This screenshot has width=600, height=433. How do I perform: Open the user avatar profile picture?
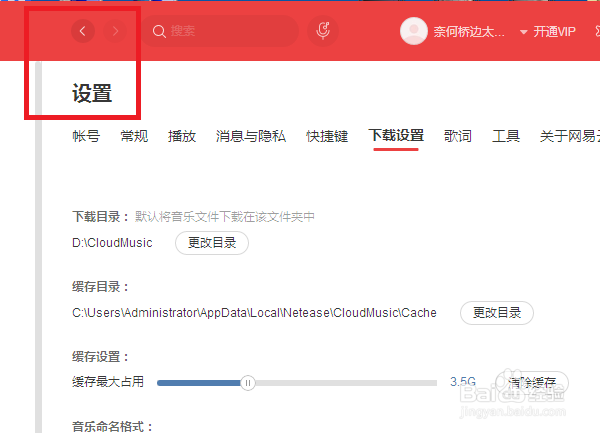[x=414, y=31]
